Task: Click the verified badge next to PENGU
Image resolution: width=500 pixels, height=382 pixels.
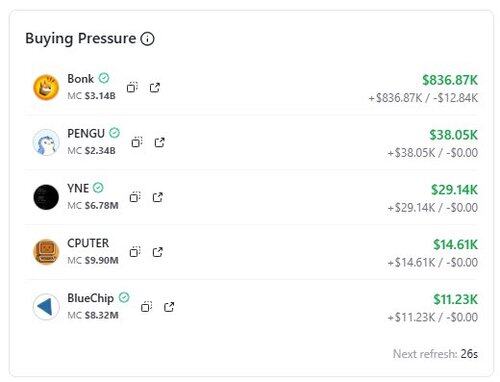Action: [x=114, y=133]
